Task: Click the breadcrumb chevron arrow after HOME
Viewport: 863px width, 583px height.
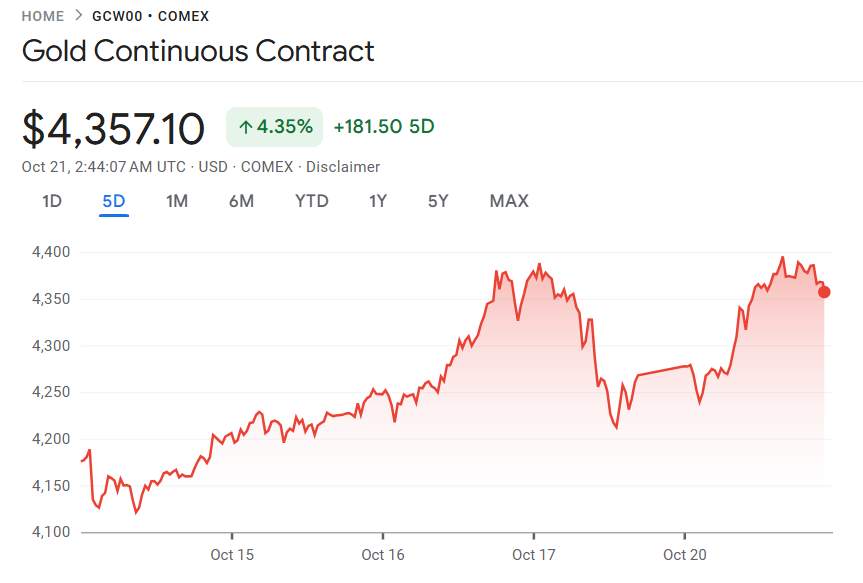Action: 77,16
